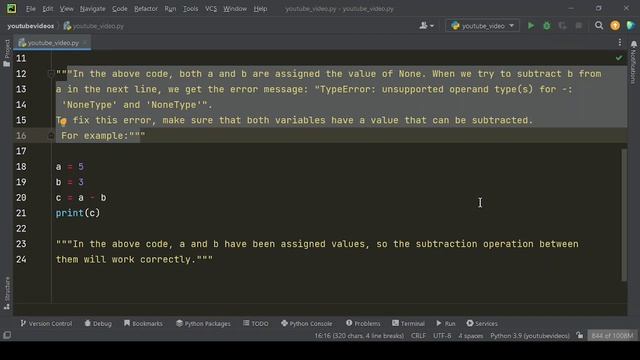
Task: Click the youtubevideos project breadcrumb
Action: [31, 26]
